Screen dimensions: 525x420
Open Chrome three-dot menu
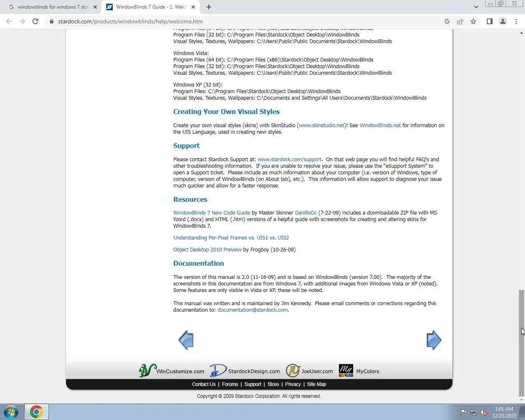pyautogui.click(x=516, y=21)
